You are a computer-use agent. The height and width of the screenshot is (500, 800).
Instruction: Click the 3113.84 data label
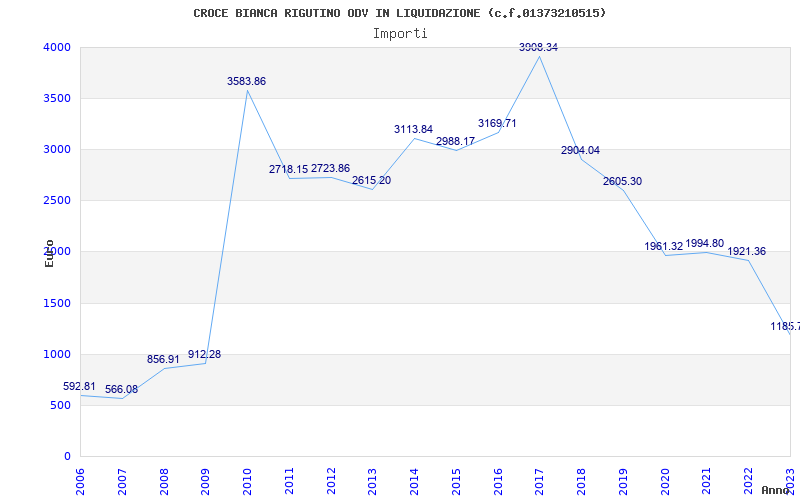tap(413, 130)
